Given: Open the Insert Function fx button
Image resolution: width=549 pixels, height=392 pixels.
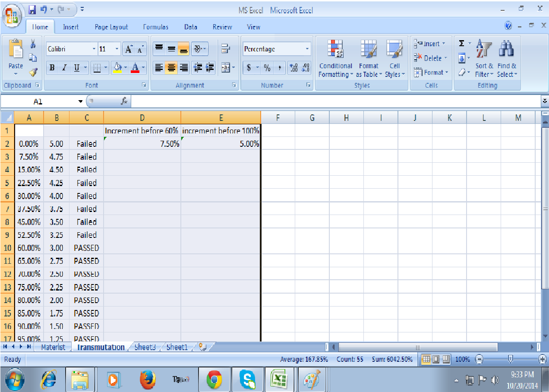Looking at the screenshot, I should point(124,101).
